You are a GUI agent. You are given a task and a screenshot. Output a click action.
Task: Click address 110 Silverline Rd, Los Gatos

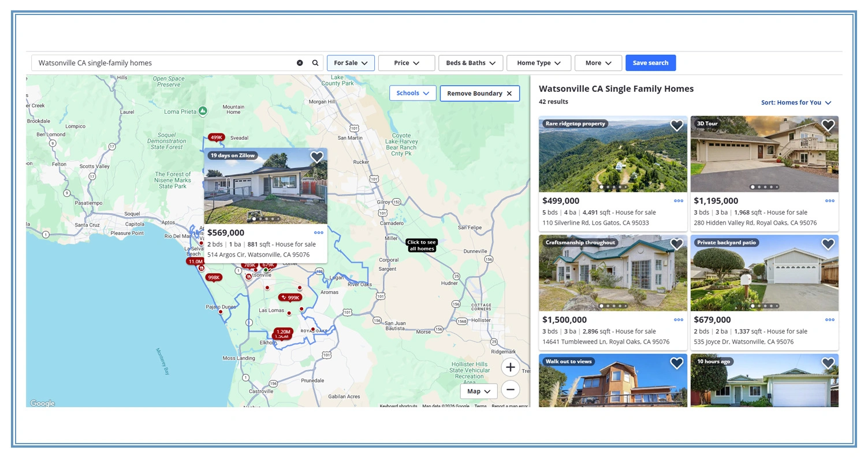(x=595, y=223)
